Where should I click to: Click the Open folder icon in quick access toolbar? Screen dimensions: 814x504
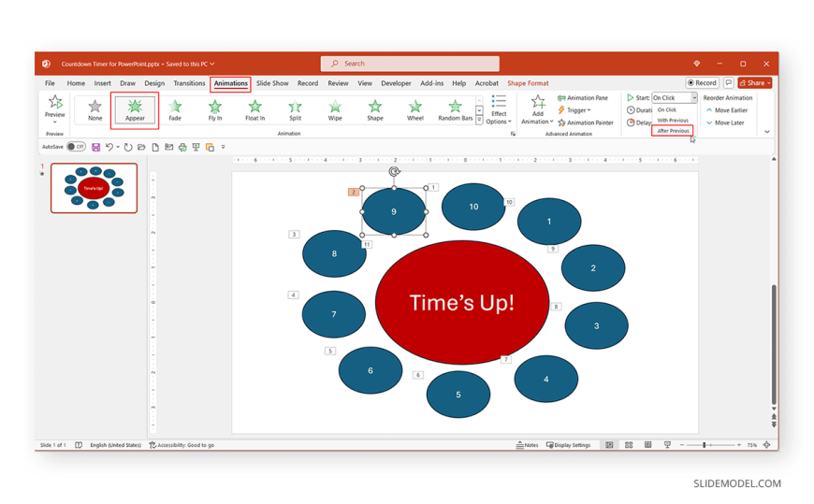click(x=141, y=148)
